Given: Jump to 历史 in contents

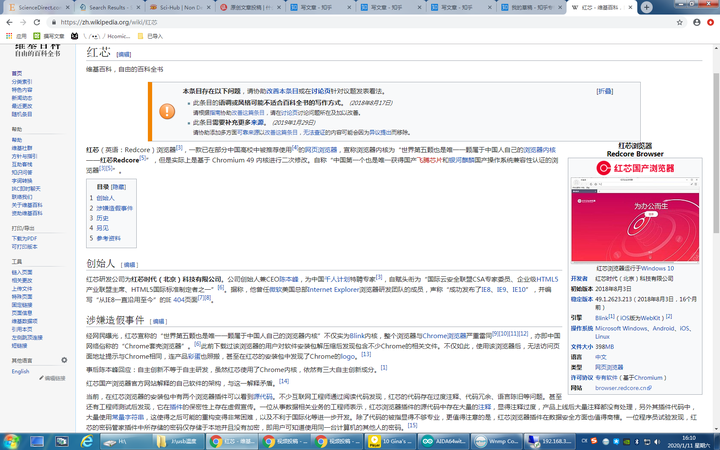Looking at the screenshot, I should point(102,218).
